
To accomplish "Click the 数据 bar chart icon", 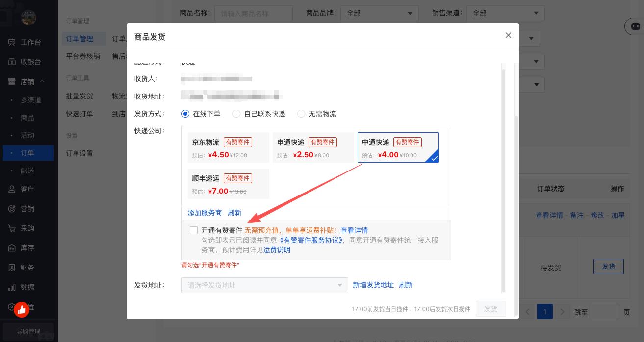I will pos(12,287).
